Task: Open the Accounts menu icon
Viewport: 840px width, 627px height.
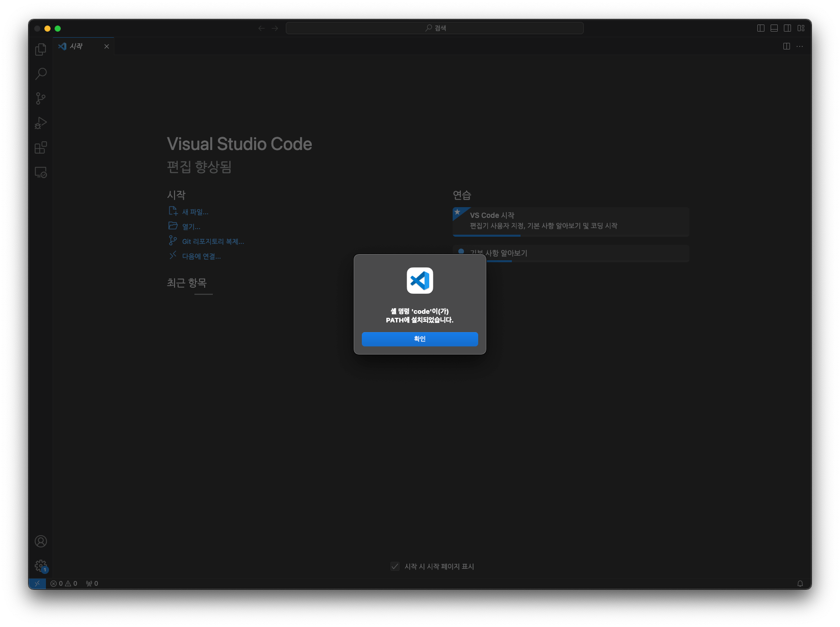Action: [41, 541]
